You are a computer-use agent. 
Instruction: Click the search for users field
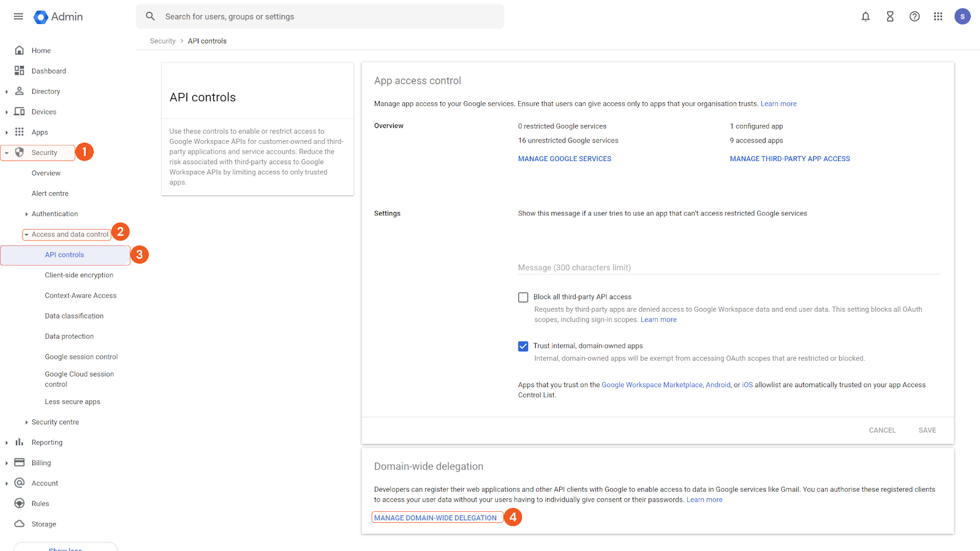point(318,16)
